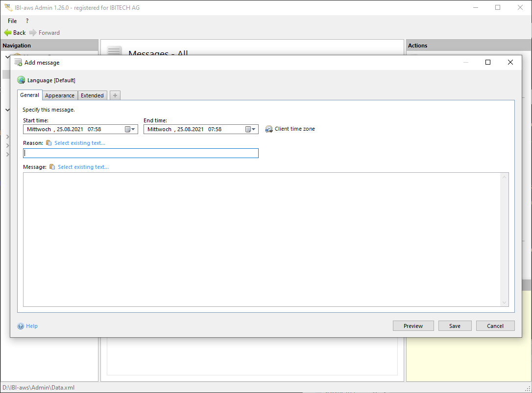Click the Language globe icon
Screen dimensions: 532x393
[x=21, y=80]
